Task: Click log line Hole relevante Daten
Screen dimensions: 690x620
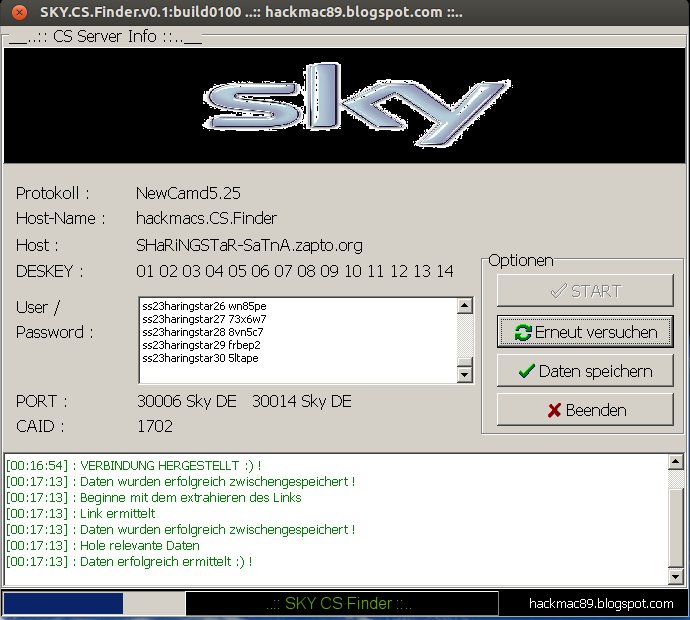Action: [103, 546]
